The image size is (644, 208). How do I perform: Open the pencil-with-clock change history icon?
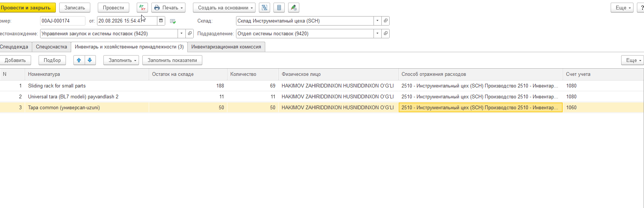click(294, 8)
